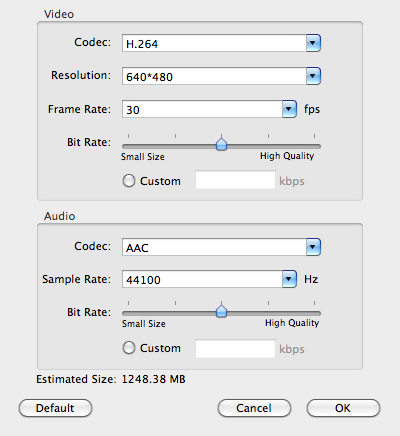
Task: Click the fps unit label
Action: [312, 109]
